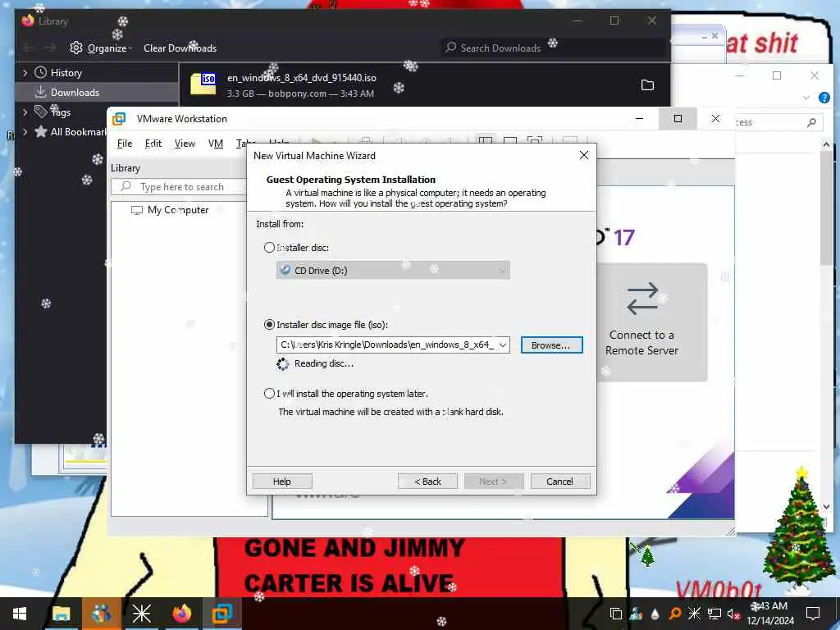840x630 pixels.
Task: Click the Help button in wizard
Action: (x=282, y=481)
